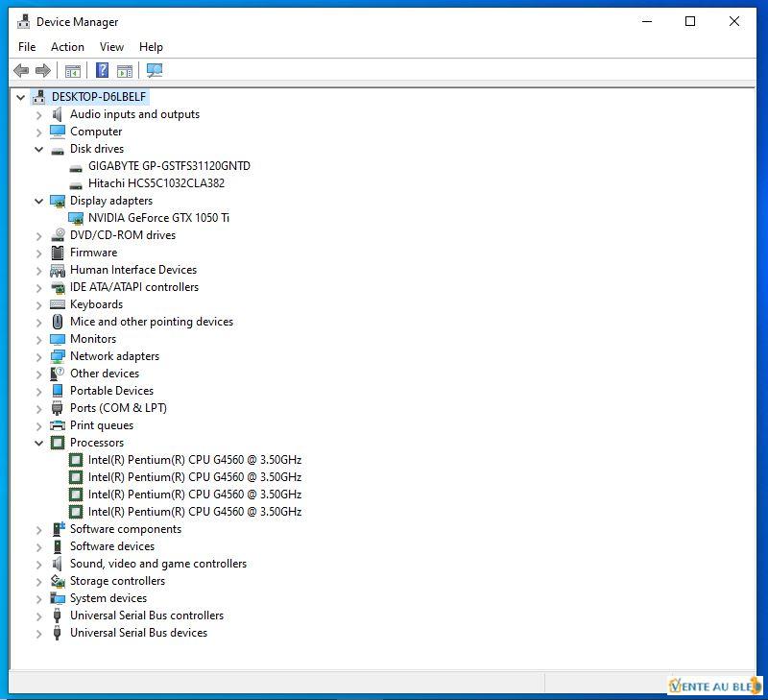Collapse the Disk drives category

click(x=38, y=149)
